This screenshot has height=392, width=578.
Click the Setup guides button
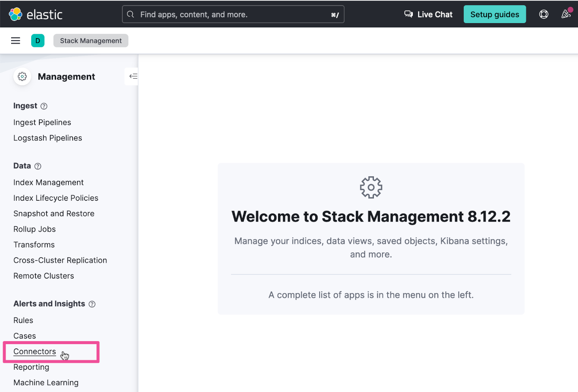click(x=495, y=14)
